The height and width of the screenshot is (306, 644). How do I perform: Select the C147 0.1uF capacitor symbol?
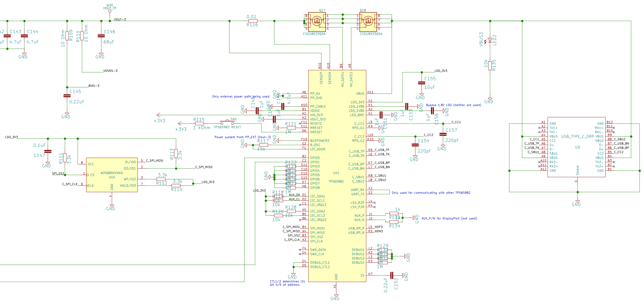tap(48, 151)
